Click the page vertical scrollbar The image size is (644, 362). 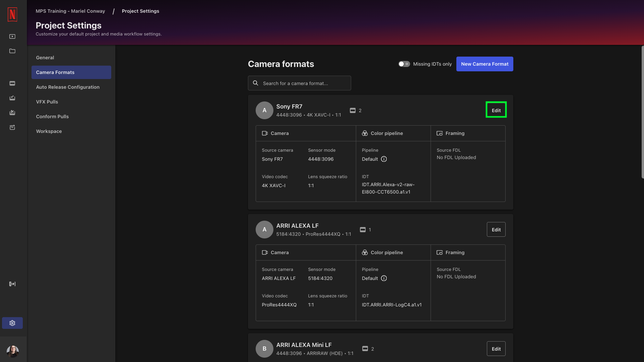coord(642,112)
